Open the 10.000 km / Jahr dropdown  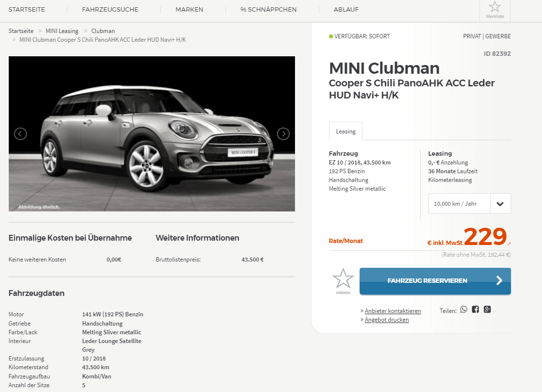[469, 204]
